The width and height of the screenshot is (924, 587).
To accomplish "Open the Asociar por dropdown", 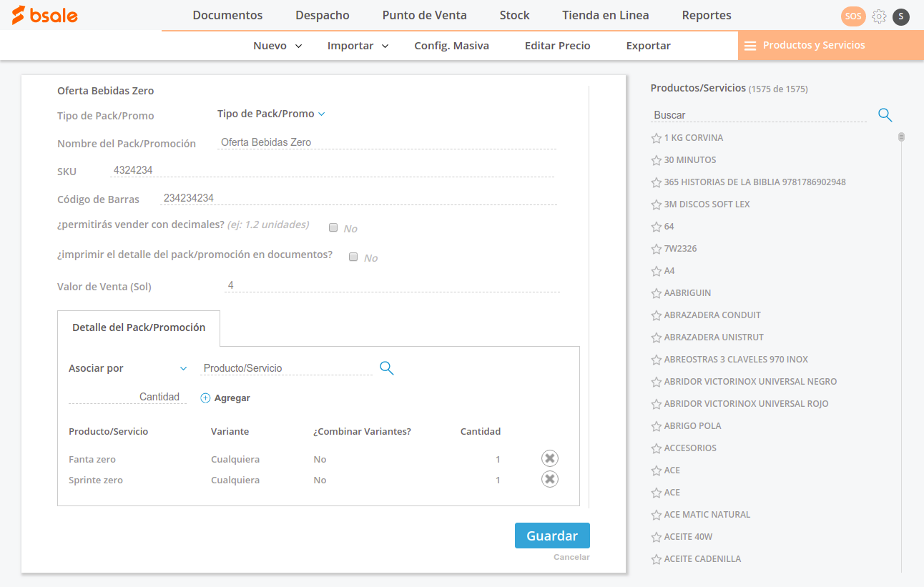I will pos(127,368).
